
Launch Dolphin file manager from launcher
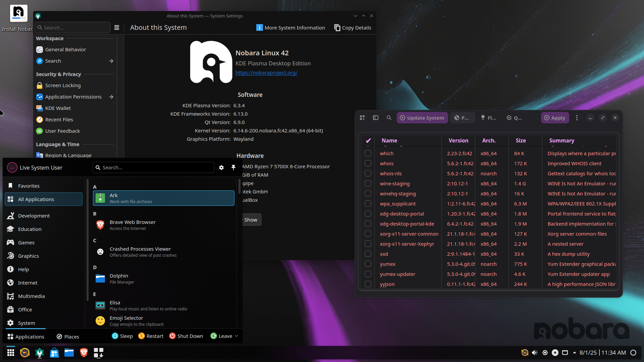point(164,279)
